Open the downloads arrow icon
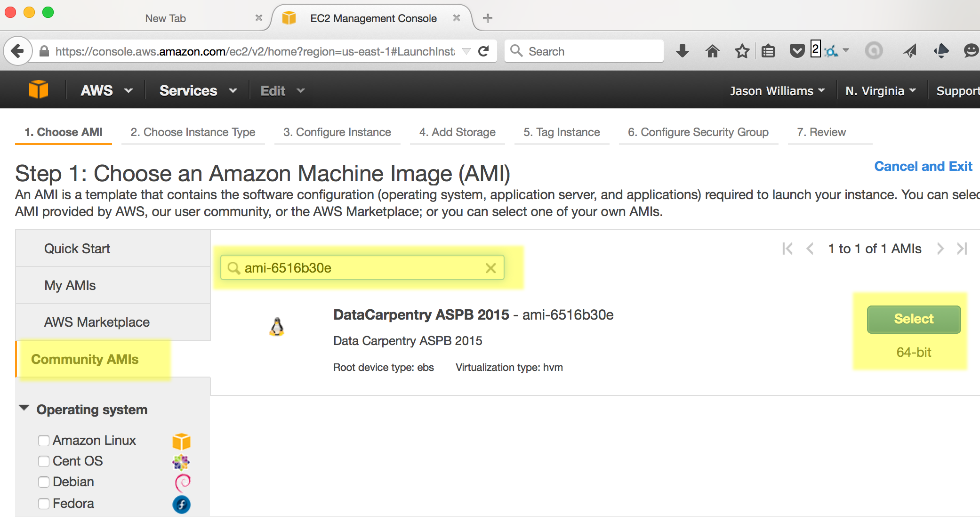The height and width of the screenshot is (531, 980). (x=682, y=51)
